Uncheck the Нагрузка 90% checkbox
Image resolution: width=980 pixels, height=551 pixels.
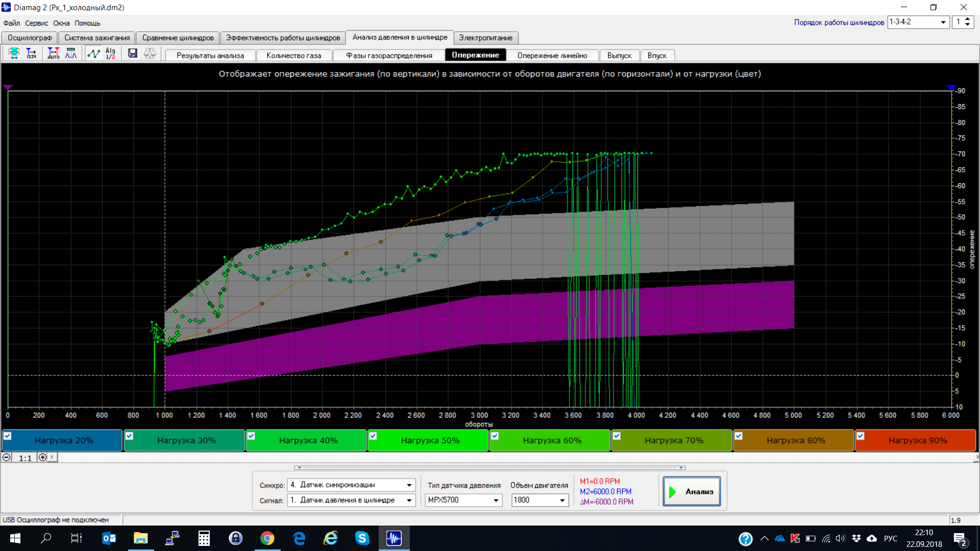click(x=861, y=436)
